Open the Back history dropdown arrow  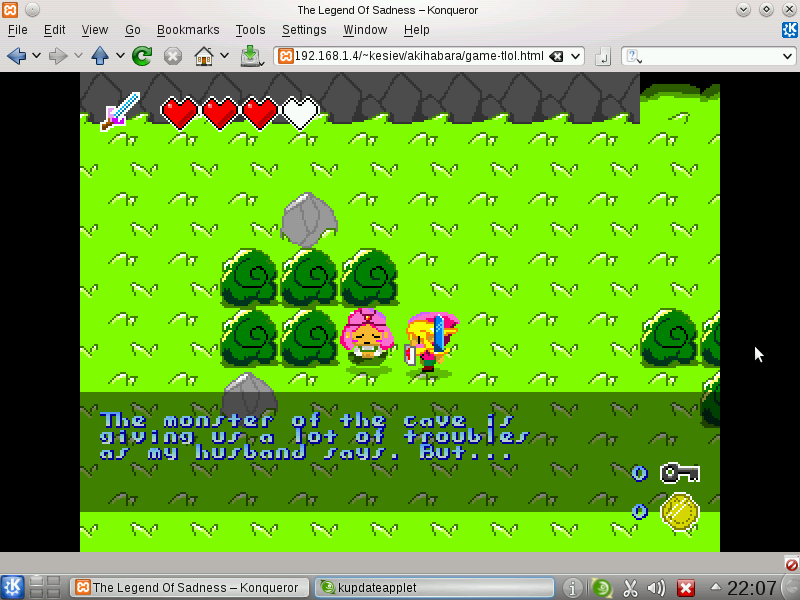(36, 56)
